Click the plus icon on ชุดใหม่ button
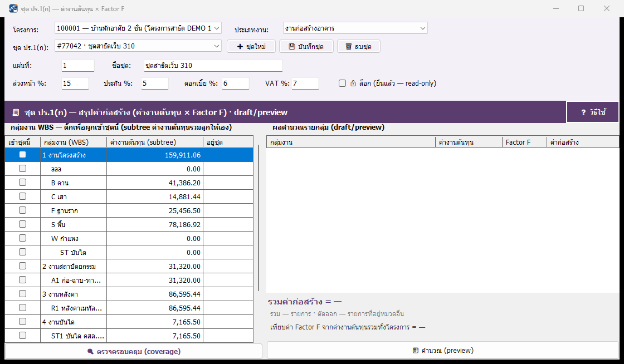 [240, 47]
